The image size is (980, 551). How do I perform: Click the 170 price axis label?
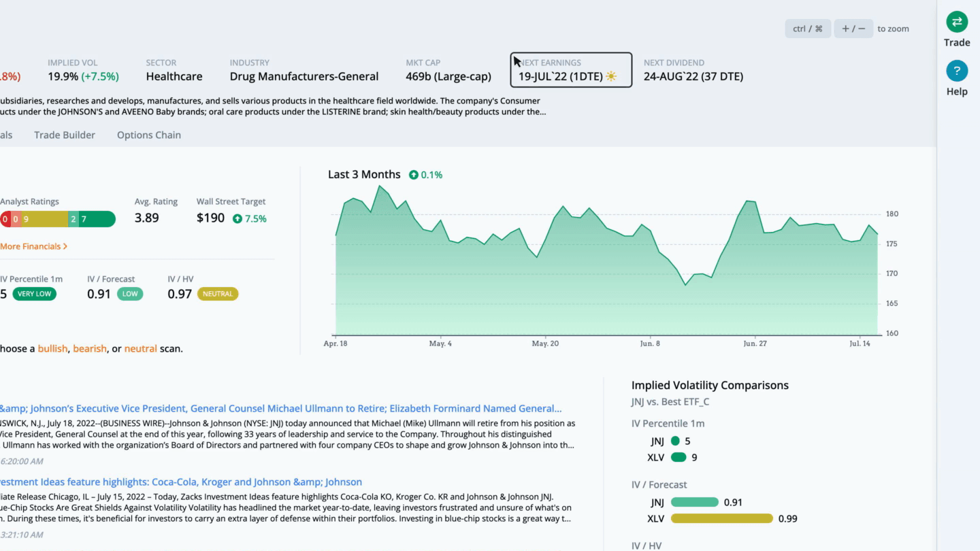892,273
